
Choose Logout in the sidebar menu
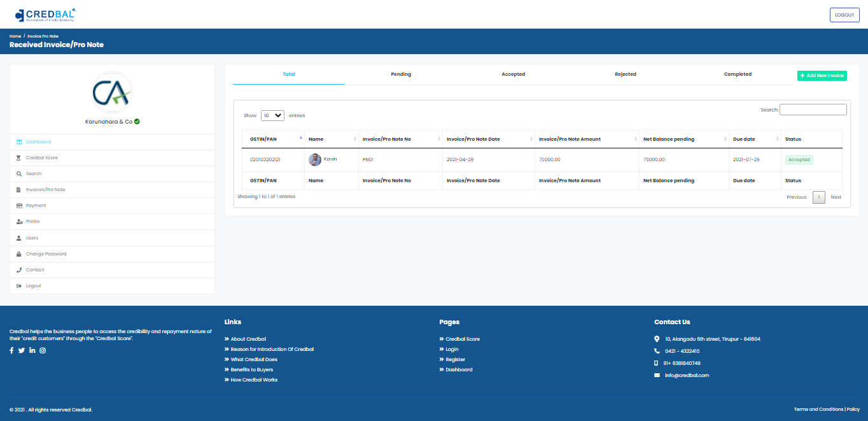point(112,286)
